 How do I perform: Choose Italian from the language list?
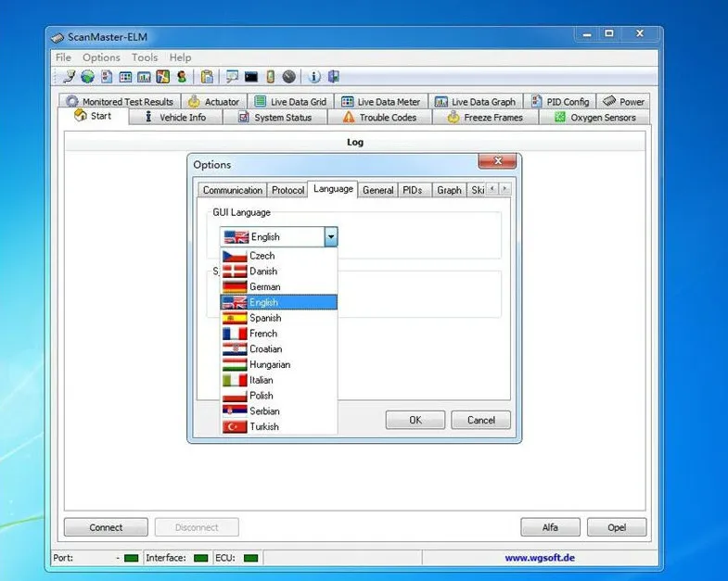coord(278,380)
